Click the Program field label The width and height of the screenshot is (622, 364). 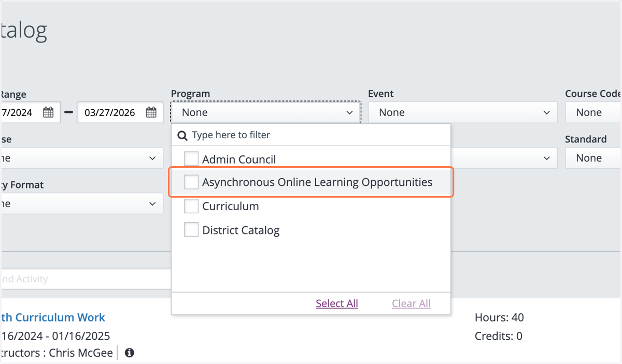[x=191, y=94]
